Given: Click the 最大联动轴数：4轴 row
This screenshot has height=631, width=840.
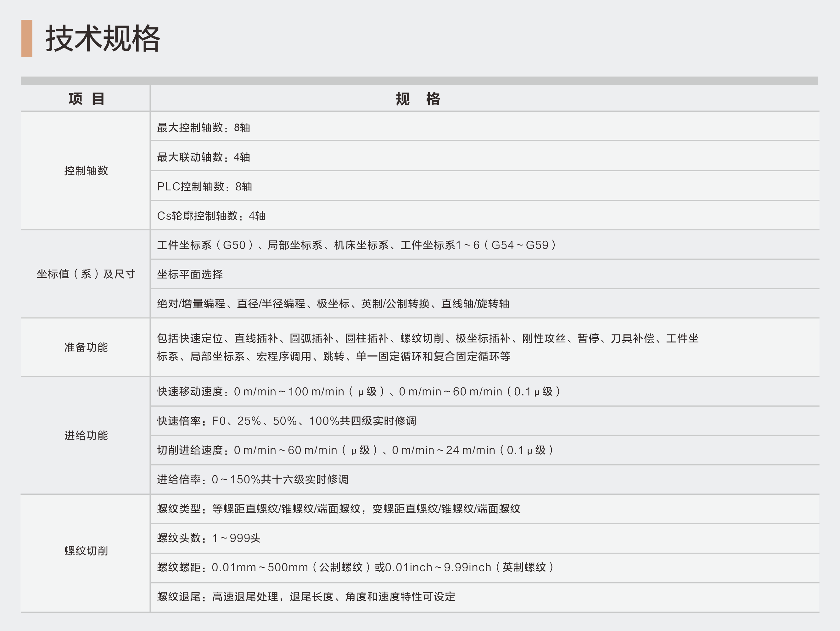Looking at the screenshot, I should [x=204, y=157].
